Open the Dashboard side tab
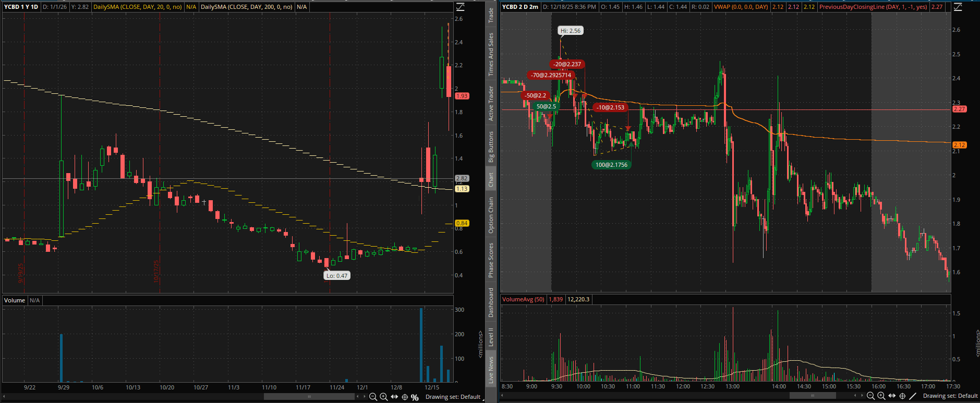This screenshot has width=980, height=403. point(491,302)
